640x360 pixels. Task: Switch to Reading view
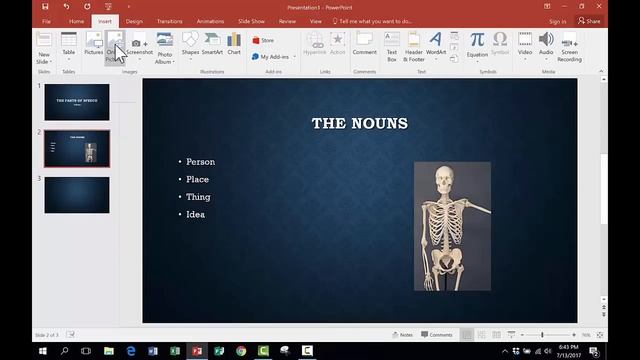tap(496, 335)
